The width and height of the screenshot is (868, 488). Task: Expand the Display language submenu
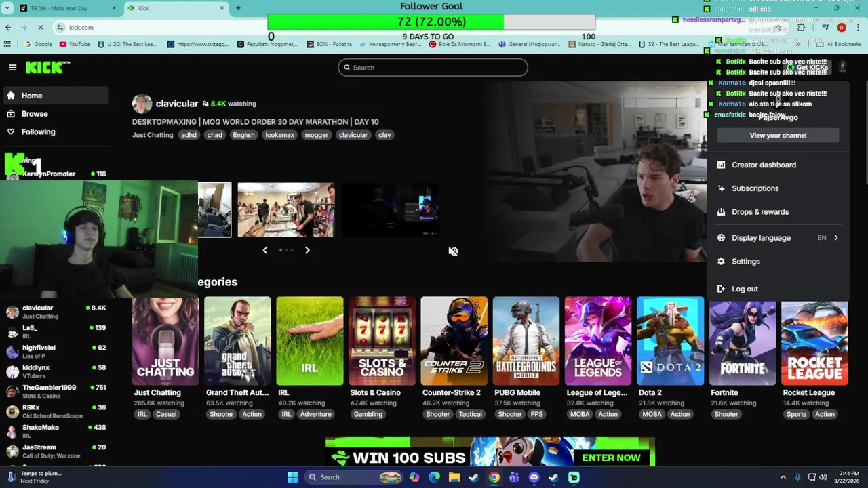[x=778, y=238]
